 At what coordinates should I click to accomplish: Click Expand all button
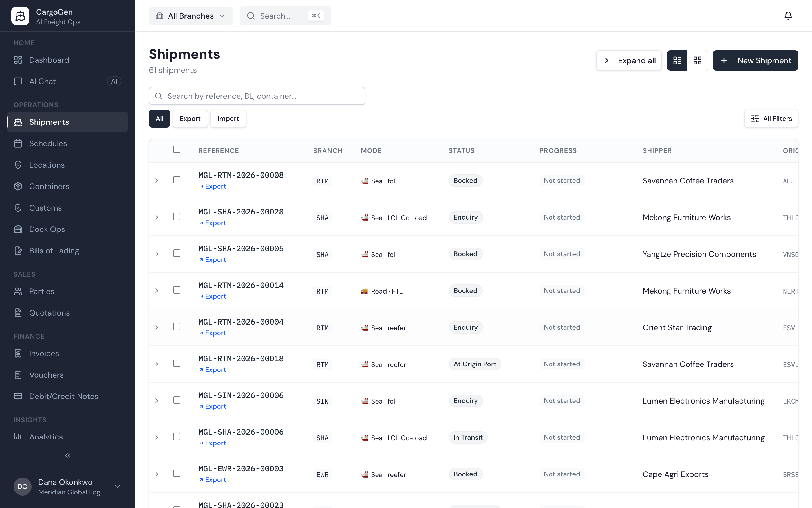pyautogui.click(x=629, y=60)
